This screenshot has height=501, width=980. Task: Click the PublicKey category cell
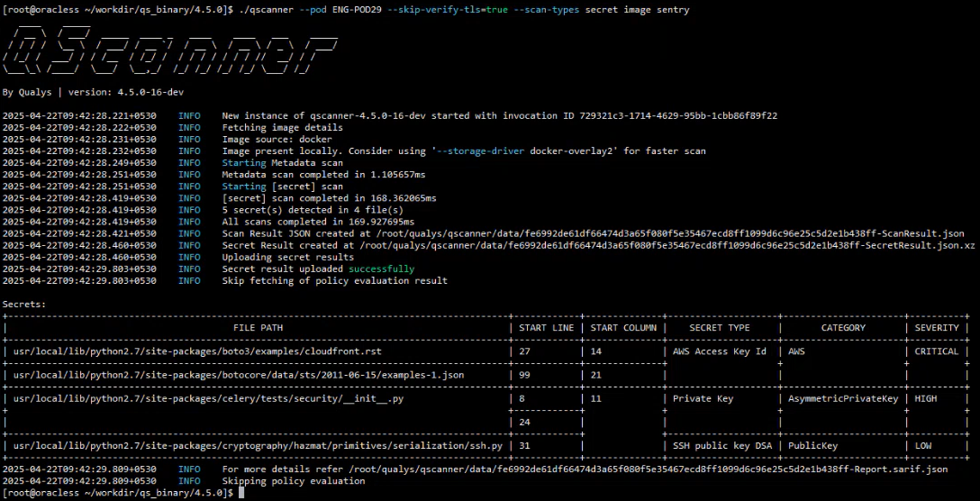tap(812, 446)
